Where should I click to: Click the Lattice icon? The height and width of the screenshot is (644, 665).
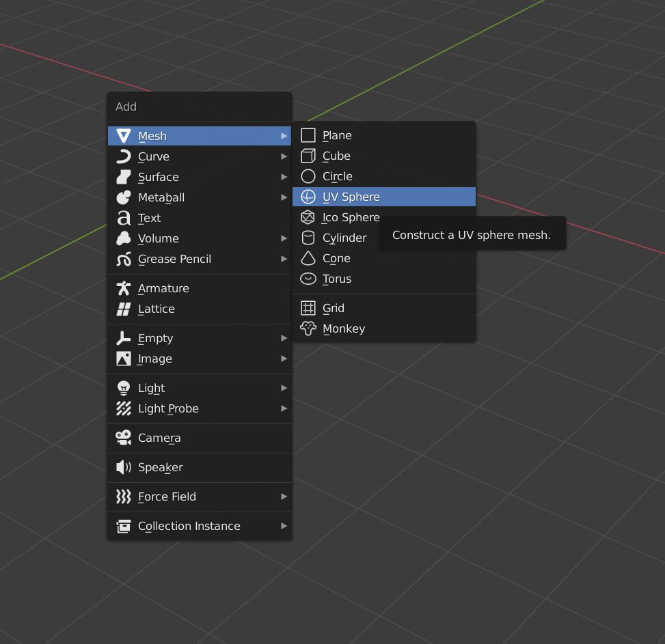pyautogui.click(x=124, y=309)
